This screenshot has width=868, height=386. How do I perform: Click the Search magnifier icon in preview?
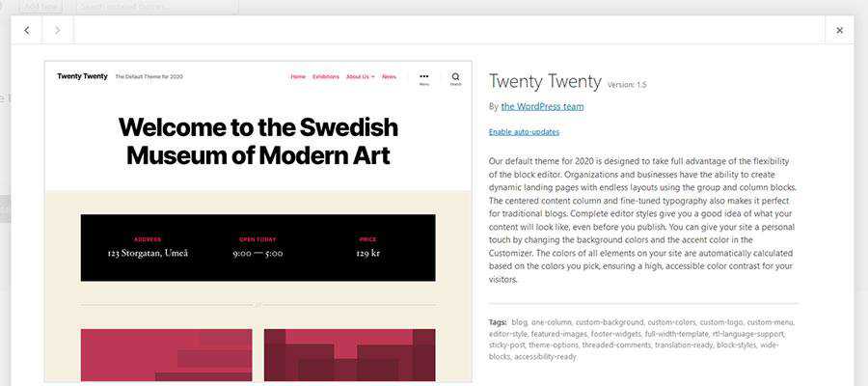click(x=455, y=77)
